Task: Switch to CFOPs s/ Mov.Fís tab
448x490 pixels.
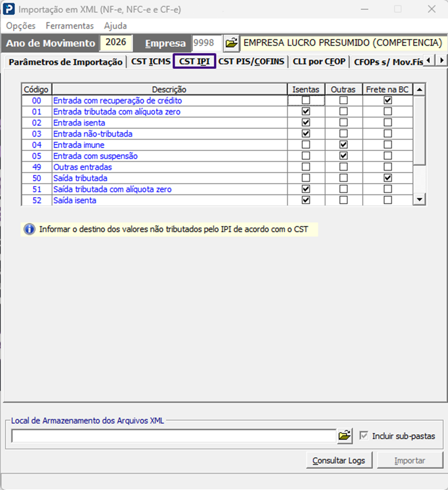Action: (x=388, y=62)
